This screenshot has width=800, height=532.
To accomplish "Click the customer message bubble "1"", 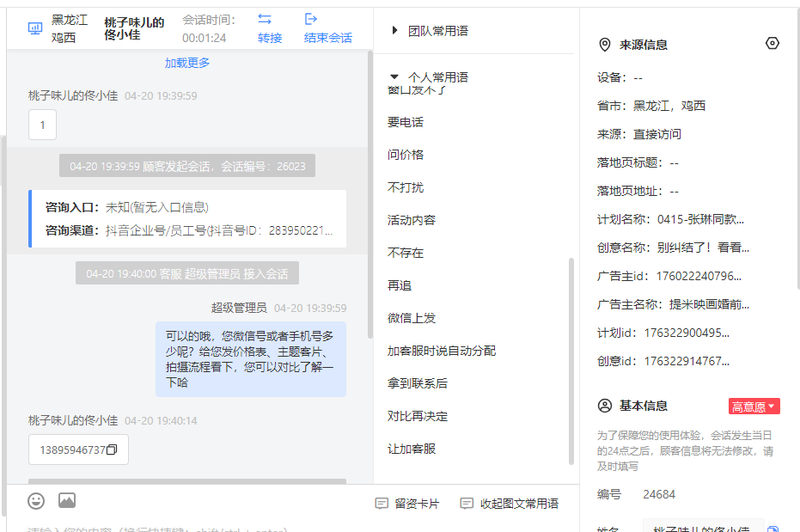I will pyautogui.click(x=42, y=125).
